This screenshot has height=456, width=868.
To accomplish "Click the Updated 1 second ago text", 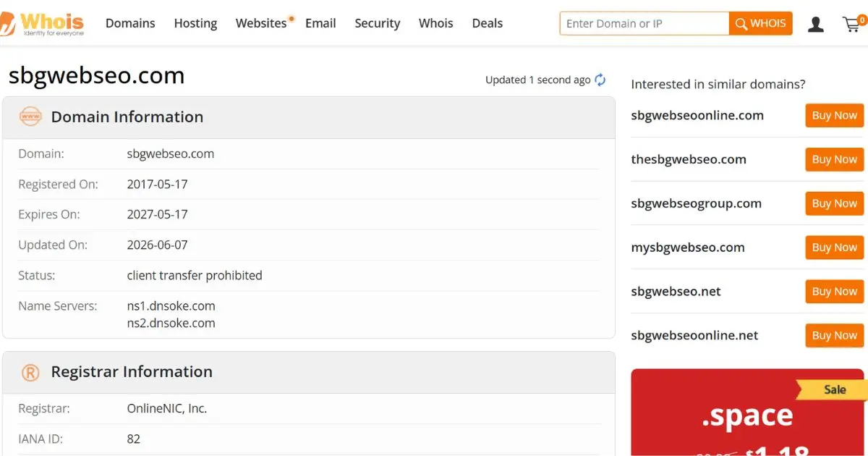I will point(538,80).
